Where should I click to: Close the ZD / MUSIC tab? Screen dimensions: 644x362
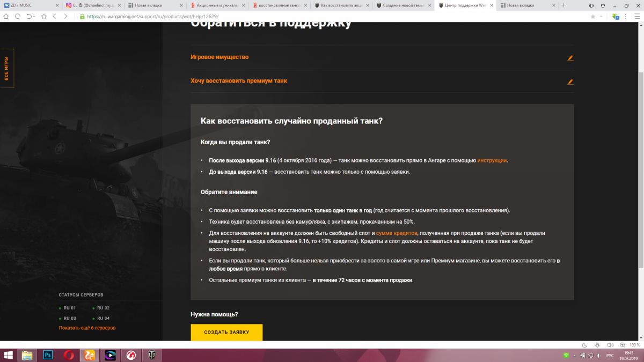pos(57,5)
